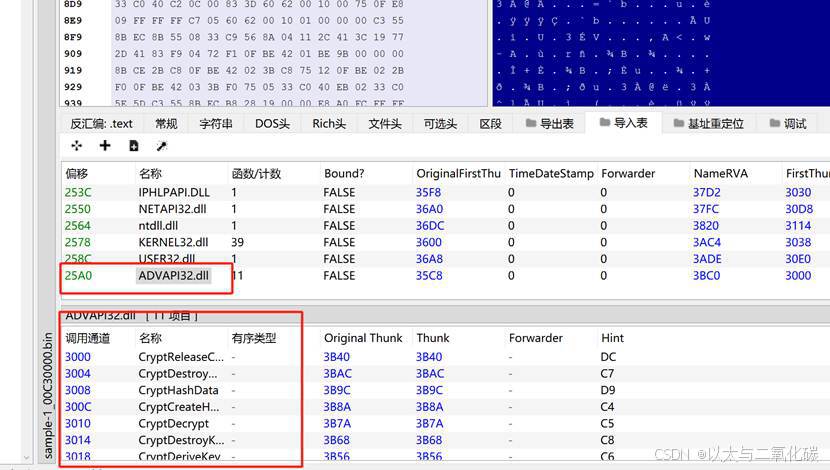Click Thunk column value 3B7A
This screenshot has width=830, height=470.
[429, 423]
